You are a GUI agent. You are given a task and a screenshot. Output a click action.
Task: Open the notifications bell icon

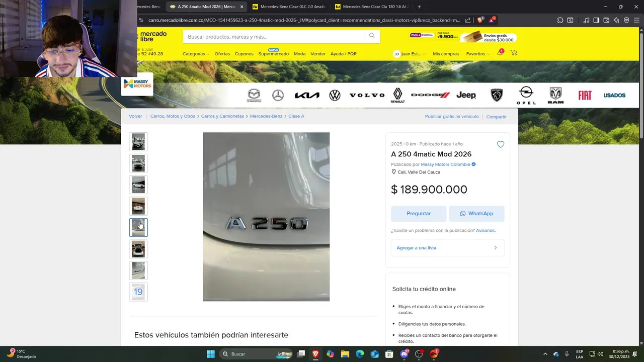[500, 53]
